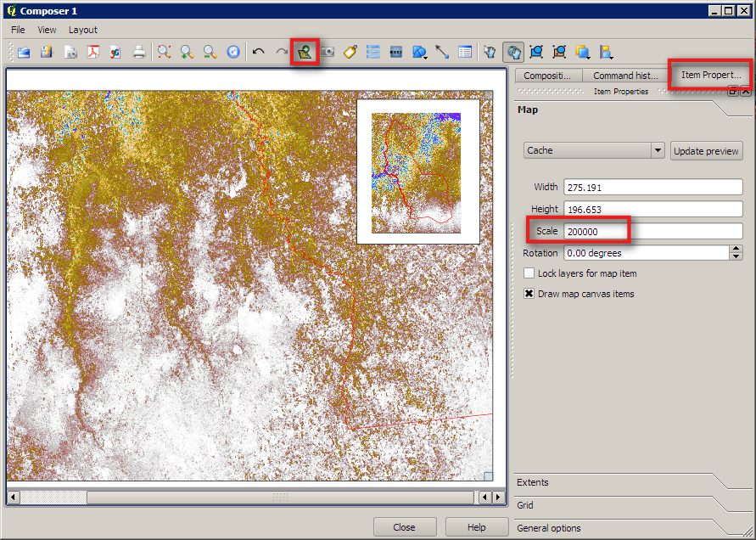Click the Close button
756x540 pixels.
405,526
